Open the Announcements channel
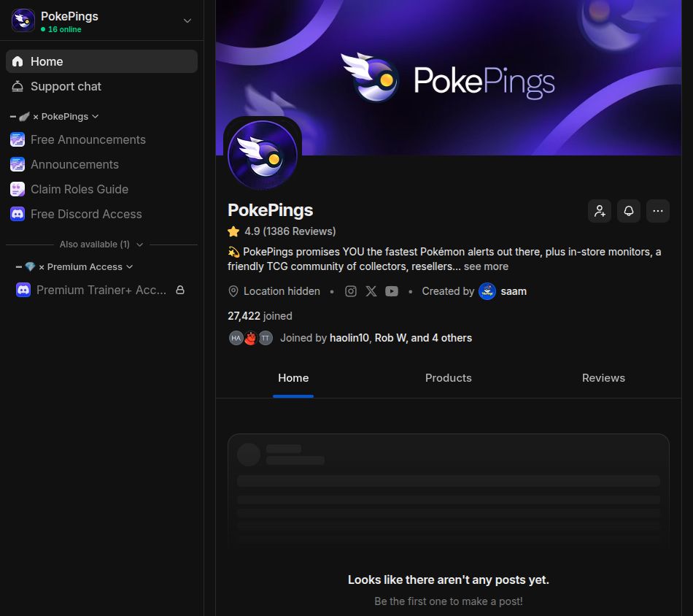This screenshot has width=693, height=616. pyautogui.click(x=101, y=164)
